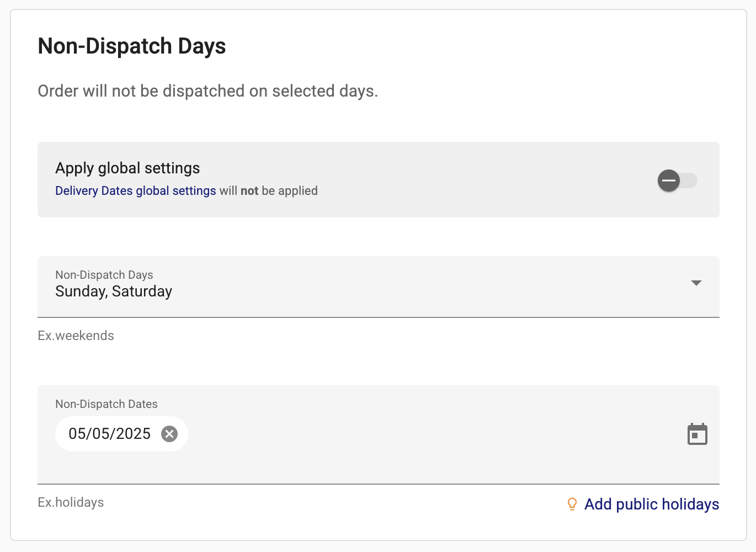This screenshot has width=756, height=552.
Task: Select the 05/05/2025 date chip
Action: [x=110, y=434]
